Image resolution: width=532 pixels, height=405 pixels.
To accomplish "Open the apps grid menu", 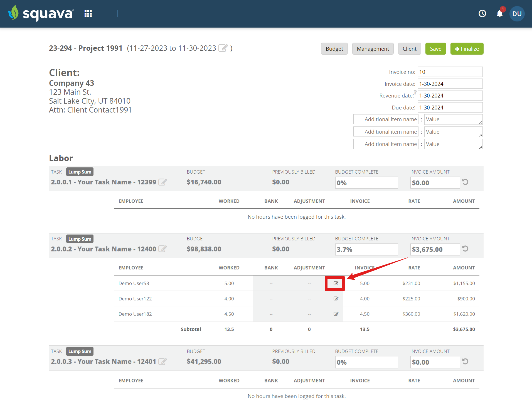I will [x=88, y=14].
